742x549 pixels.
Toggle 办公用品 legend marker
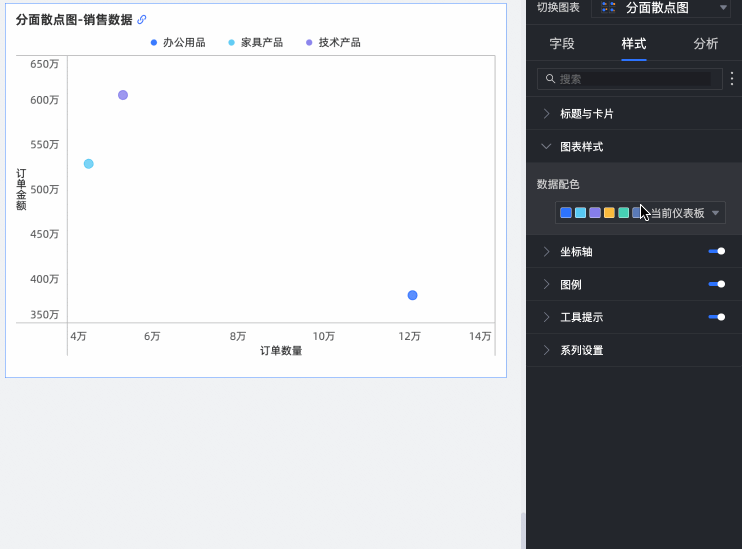pos(154,43)
